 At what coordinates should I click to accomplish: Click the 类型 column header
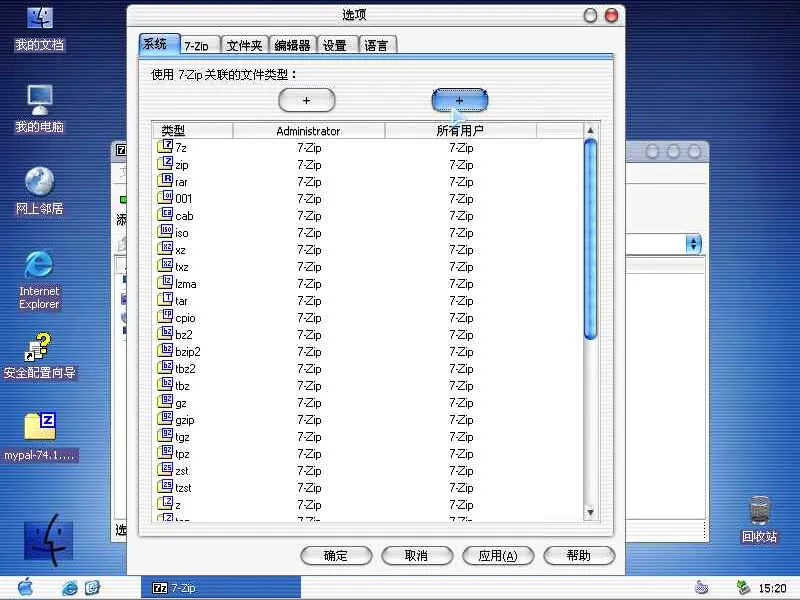click(x=193, y=131)
